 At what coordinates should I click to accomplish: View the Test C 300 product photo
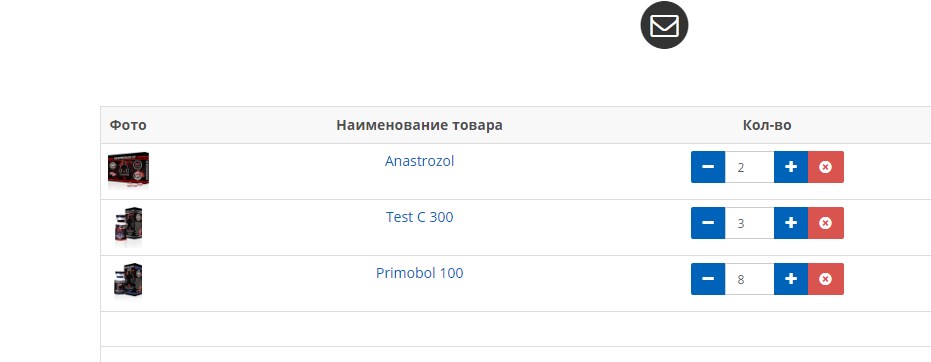[128, 227]
